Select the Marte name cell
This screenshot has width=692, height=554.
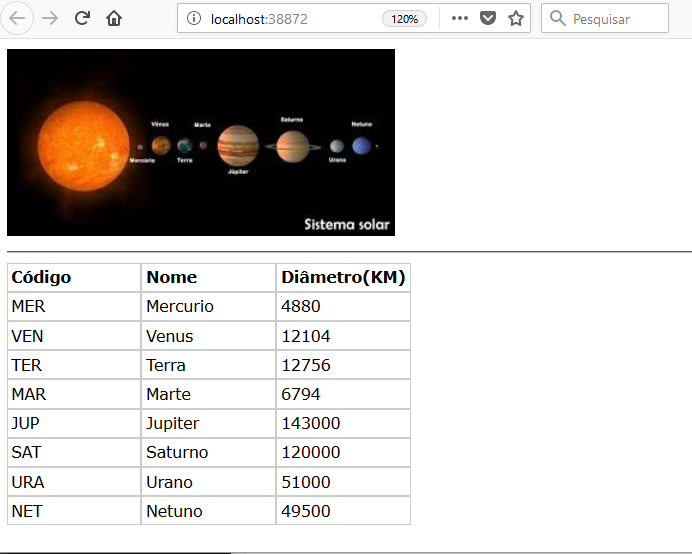click(208, 394)
